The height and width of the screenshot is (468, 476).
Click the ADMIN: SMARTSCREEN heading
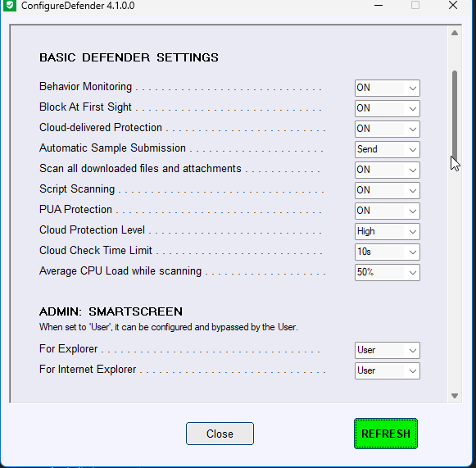[111, 311]
